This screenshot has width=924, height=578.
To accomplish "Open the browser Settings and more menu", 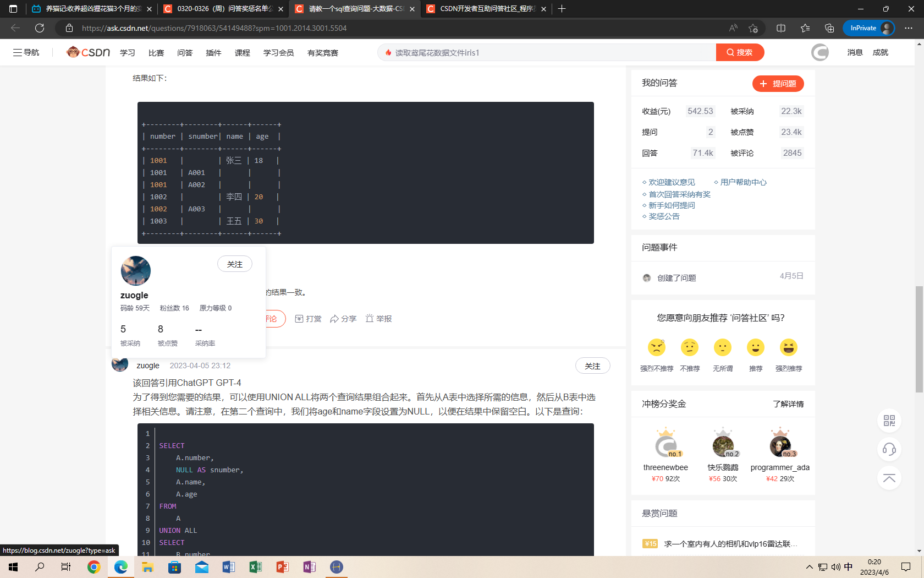I will pos(909,28).
